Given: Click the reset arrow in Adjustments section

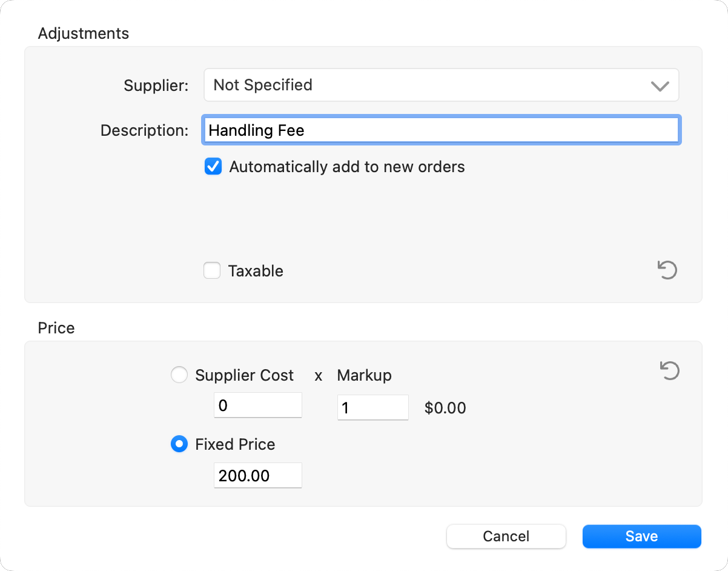Looking at the screenshot, I should 667,270.
